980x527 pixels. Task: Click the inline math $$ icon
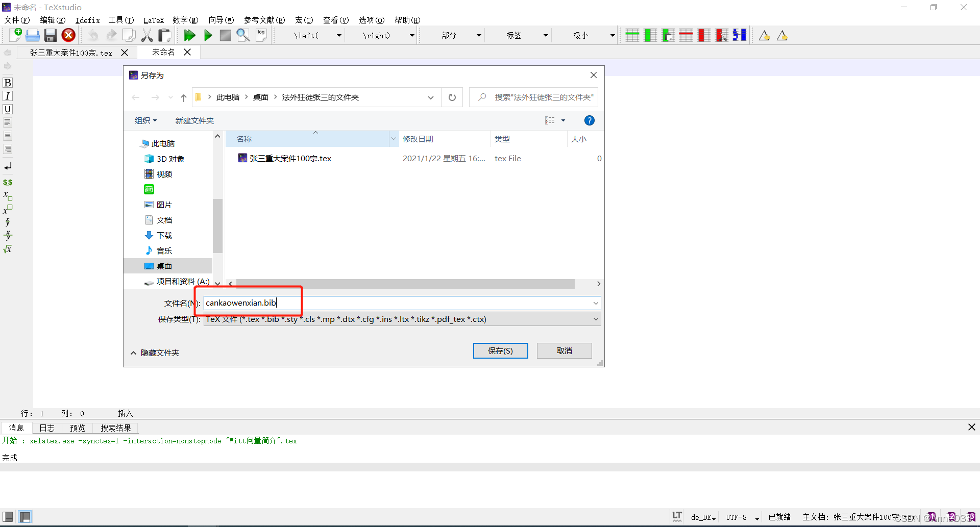tap(8, 182)
